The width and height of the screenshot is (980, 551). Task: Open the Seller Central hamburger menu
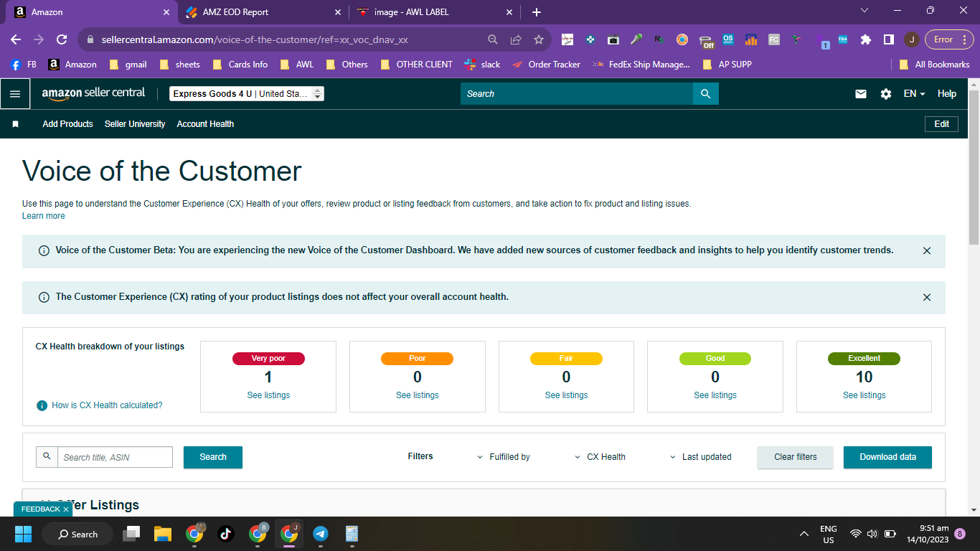pos(15,94)
